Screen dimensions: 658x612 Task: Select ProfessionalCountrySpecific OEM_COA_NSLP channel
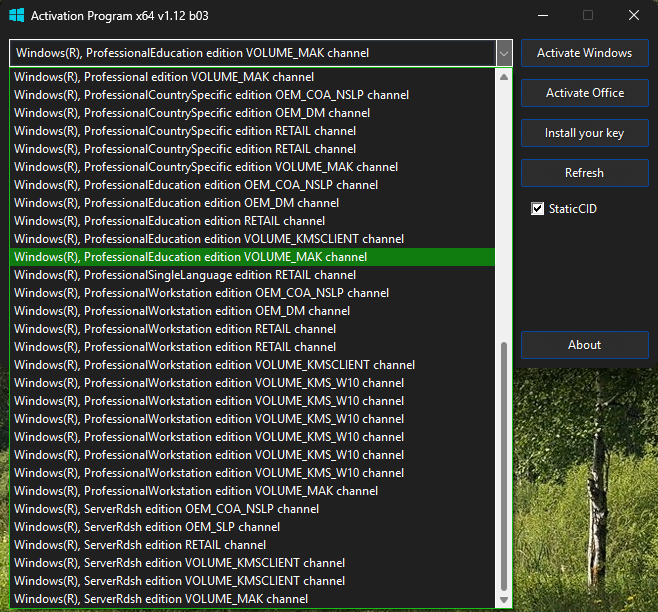point(252,95)
